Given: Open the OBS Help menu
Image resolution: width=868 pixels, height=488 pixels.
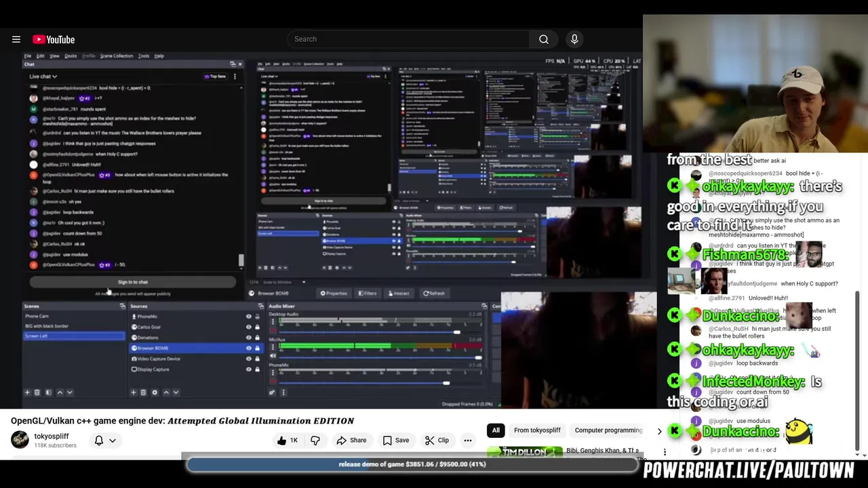Looking at the screenshot, I should 159,56.
